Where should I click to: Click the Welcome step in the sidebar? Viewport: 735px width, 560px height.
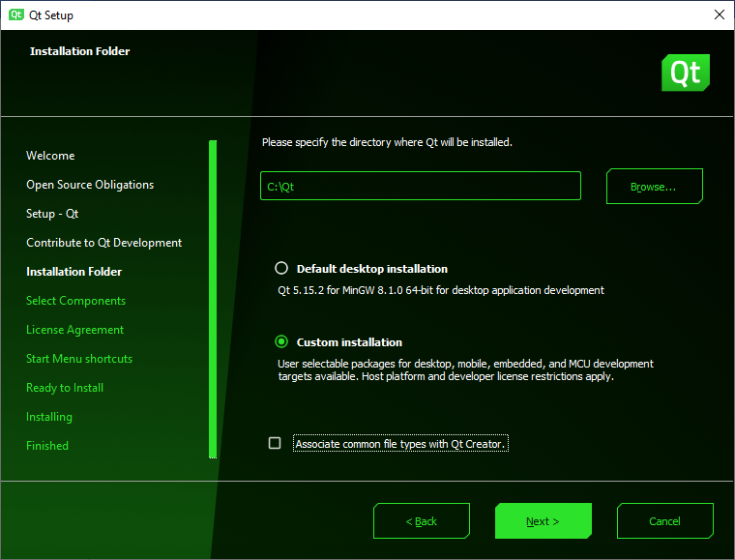point(50,156)
